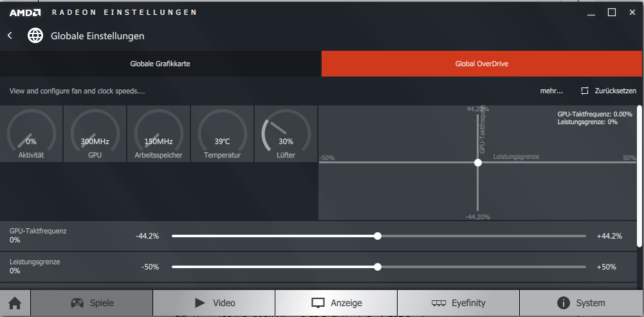Click the mehr... button
644x317 pixels.
pyautogui.click(x=551, y=91)
